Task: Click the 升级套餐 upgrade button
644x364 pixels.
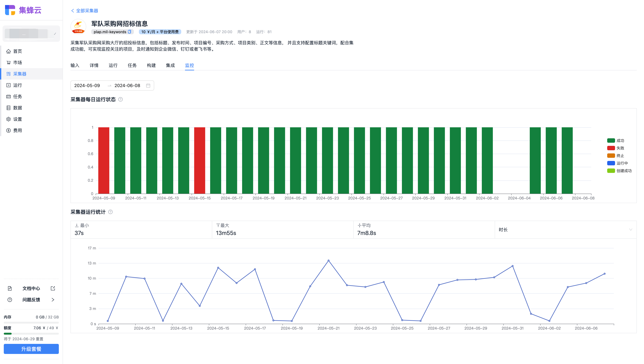Action: (31, 349)
